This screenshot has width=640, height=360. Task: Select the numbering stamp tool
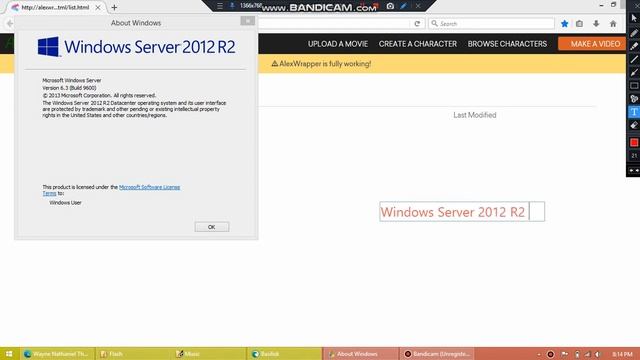point(634,99)
